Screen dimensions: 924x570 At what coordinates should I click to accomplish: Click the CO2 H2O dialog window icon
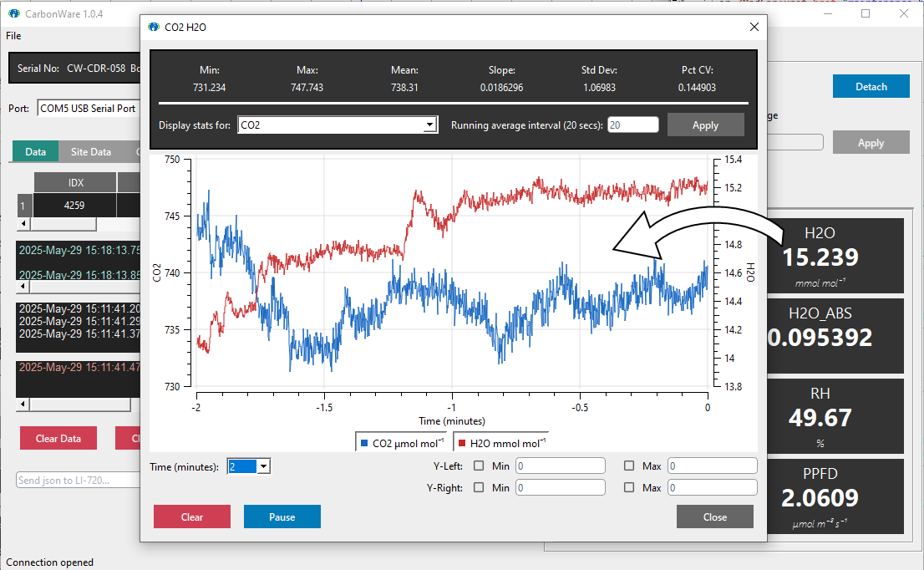(x=154, y=27)
